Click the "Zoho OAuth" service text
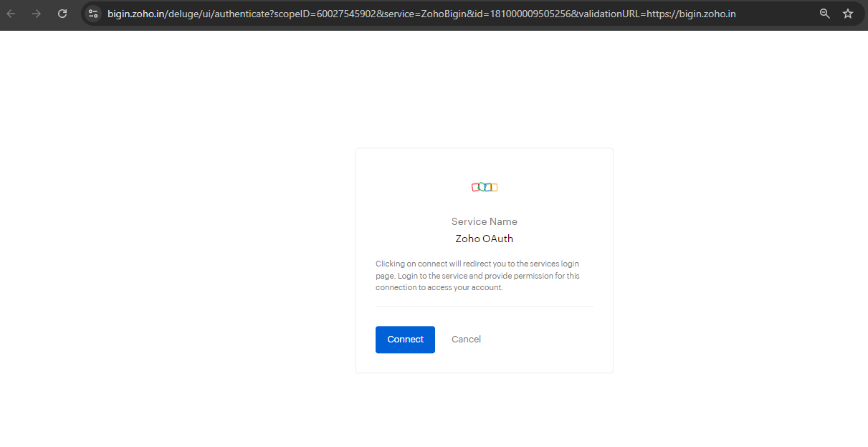 [485, 239]
